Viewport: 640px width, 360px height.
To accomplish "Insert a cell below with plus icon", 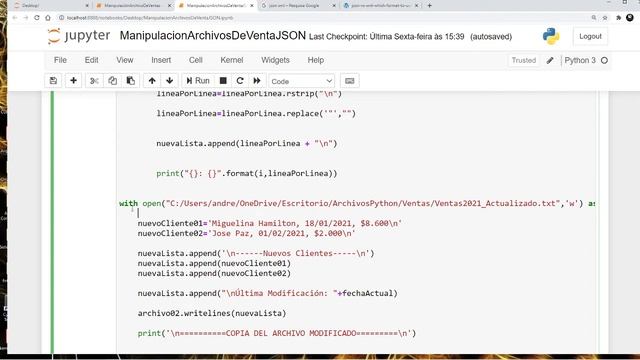I will tap(73, 81).
